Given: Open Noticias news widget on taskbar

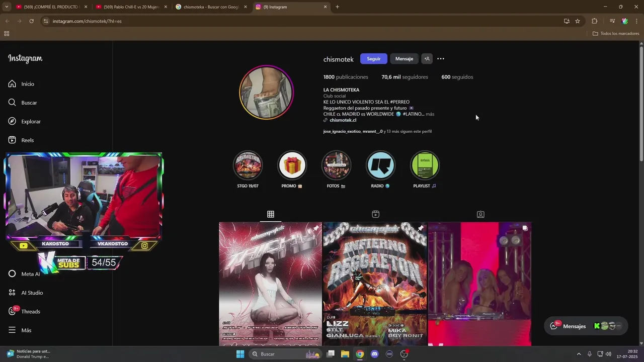Looking at the screenshot, I should point(29,354).
